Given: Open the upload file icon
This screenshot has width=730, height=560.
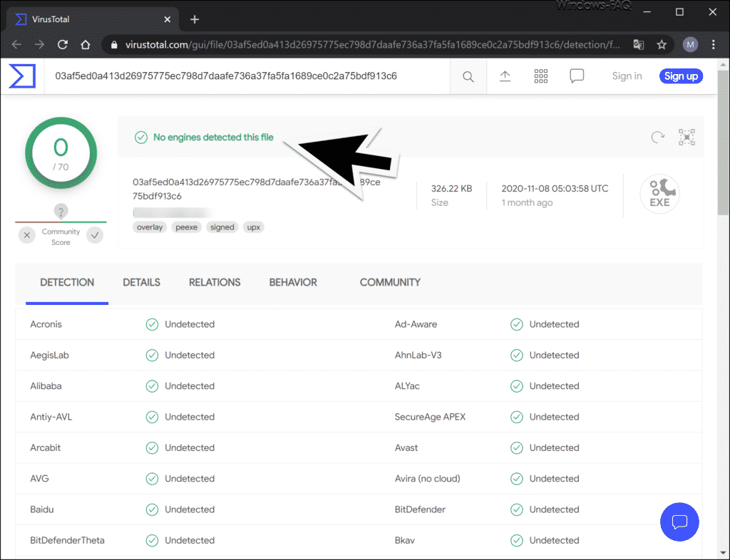Looking at the screenshot, I should (505, 76).
